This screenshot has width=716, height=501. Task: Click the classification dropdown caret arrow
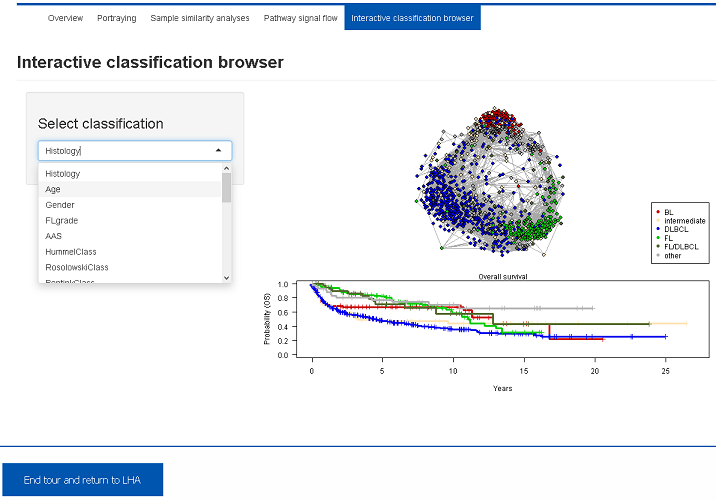pyautogui.click(x=219, y=151)
